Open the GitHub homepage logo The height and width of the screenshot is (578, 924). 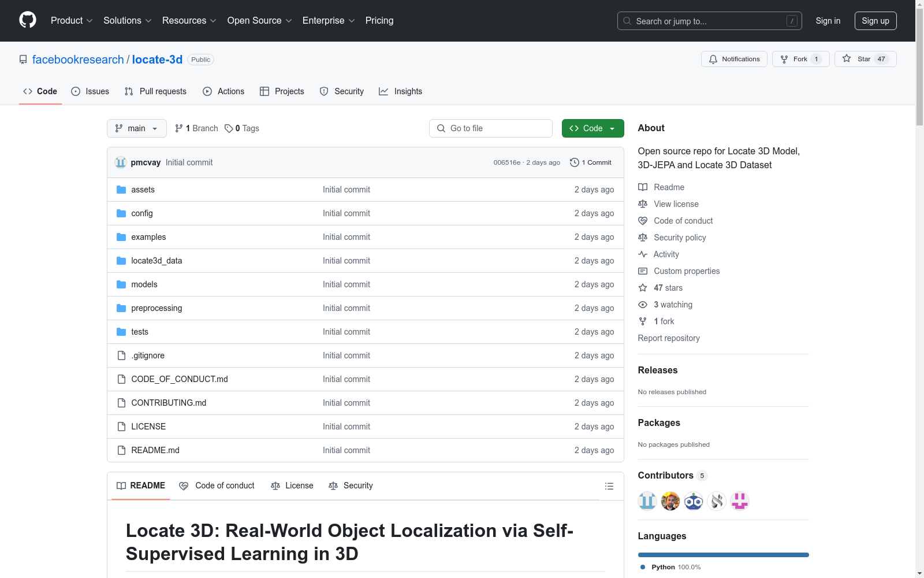(x=28, y=20)
